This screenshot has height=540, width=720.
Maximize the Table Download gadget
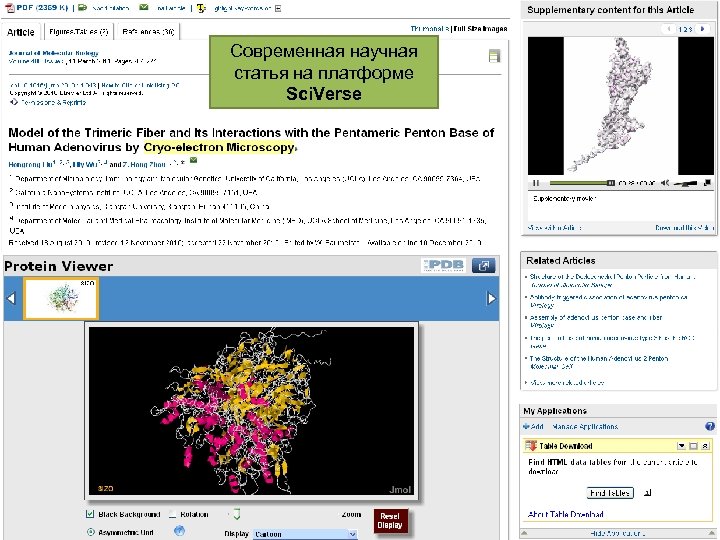tap(693, 446)
